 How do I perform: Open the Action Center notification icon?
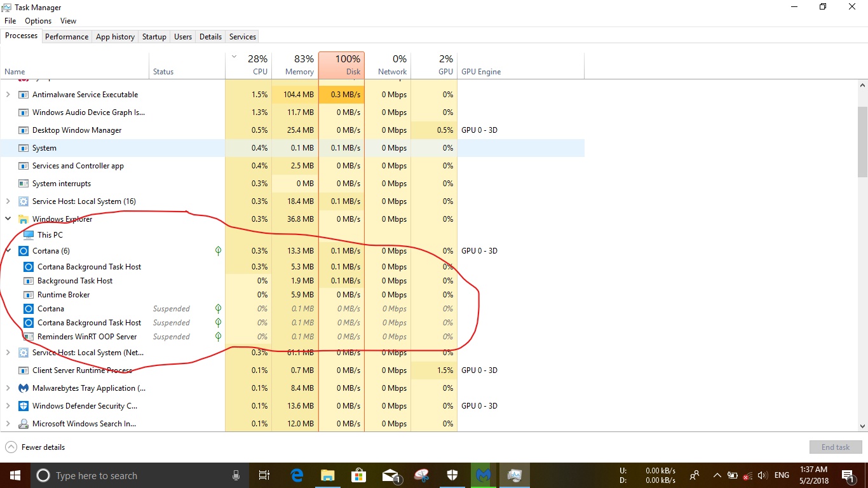(848, 475)
